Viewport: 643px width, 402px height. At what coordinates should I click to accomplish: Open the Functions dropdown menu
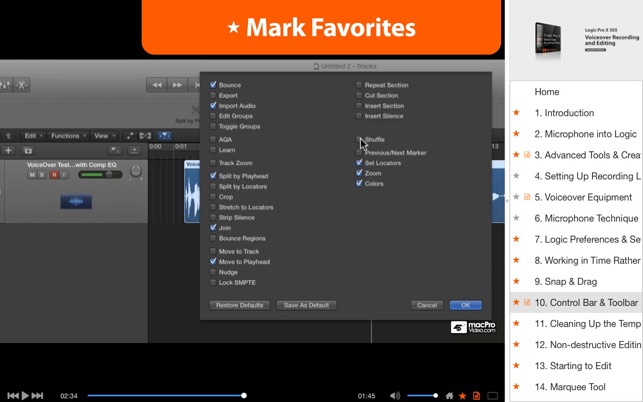tap(67, 136)
